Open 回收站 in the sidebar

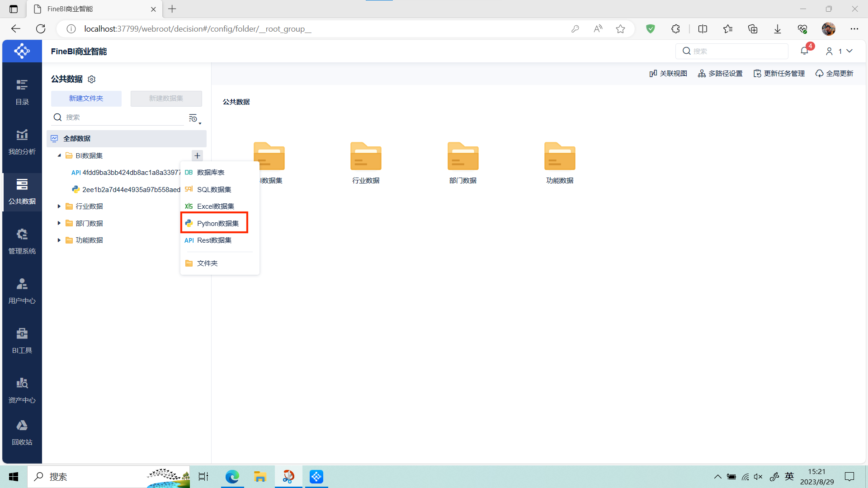(22, 432)
